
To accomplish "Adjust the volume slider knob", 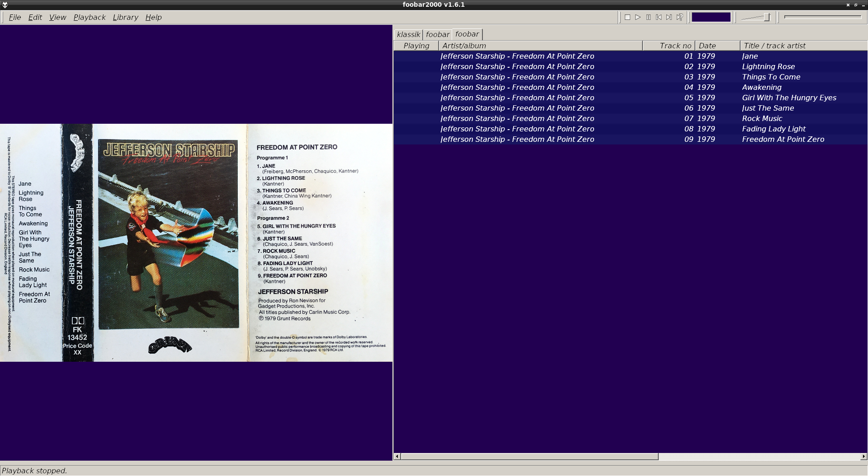I will (x=767, y=17).
